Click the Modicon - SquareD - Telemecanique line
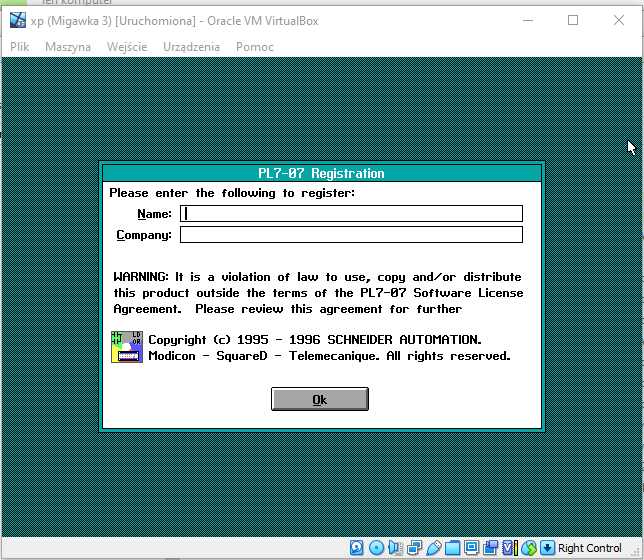Viewport: 644px width, 560px height. click(x=329, y=356)
